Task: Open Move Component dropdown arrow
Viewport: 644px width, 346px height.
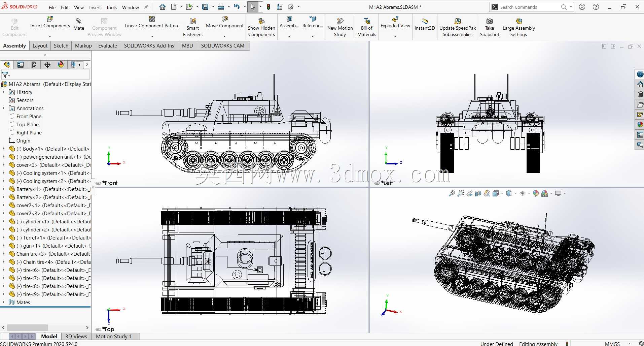Action: (224, 36)
